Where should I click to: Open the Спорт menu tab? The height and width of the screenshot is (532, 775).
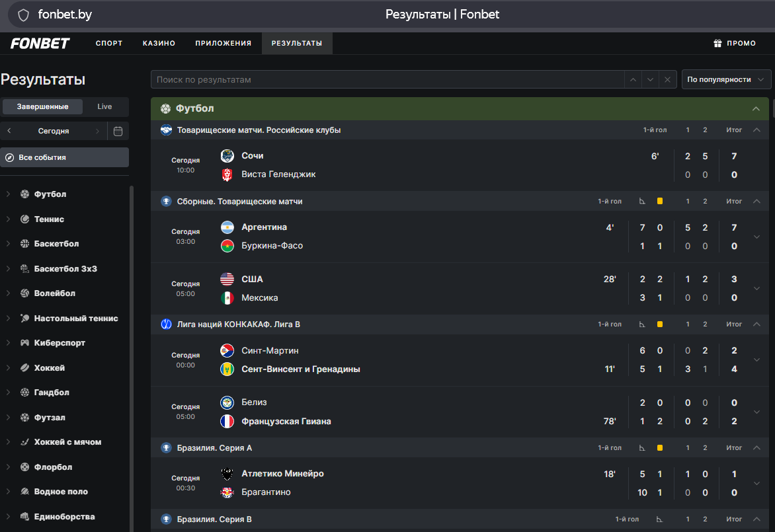click(109, 44)
